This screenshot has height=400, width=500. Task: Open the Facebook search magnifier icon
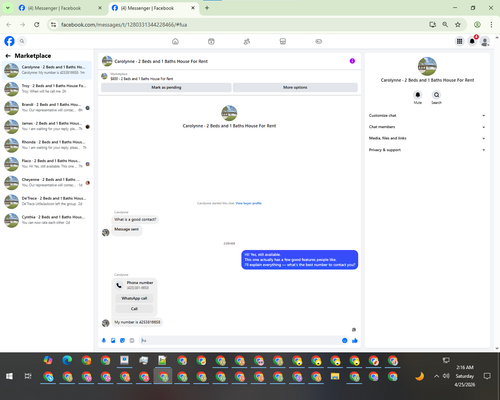coord(22,41)
